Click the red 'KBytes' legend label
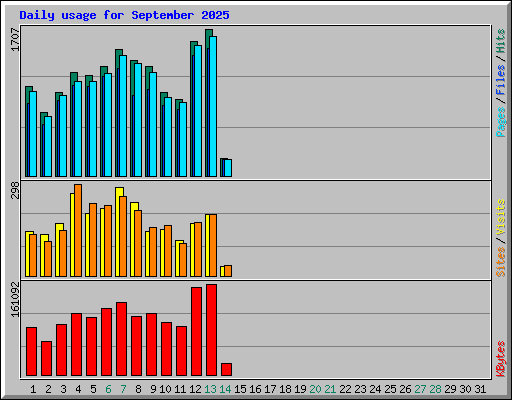Viewport: 512px width, 400px height. [500, 359]
